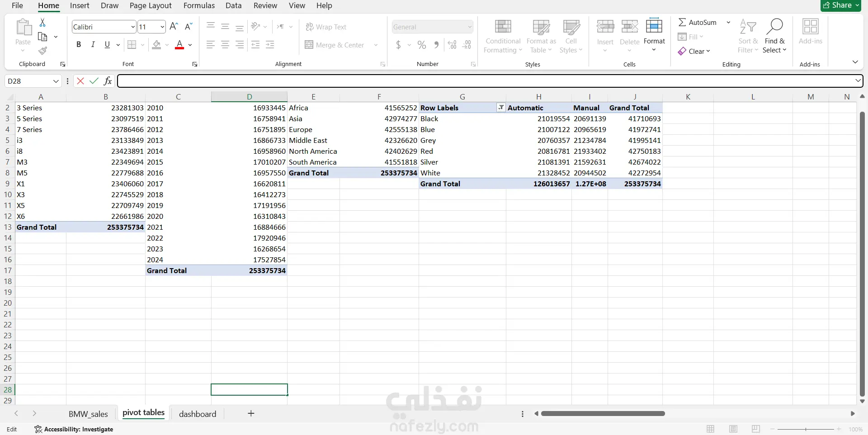Screen dimensions: 868x435
Task: Click the Align Left icon
Action: click(211, 45)
